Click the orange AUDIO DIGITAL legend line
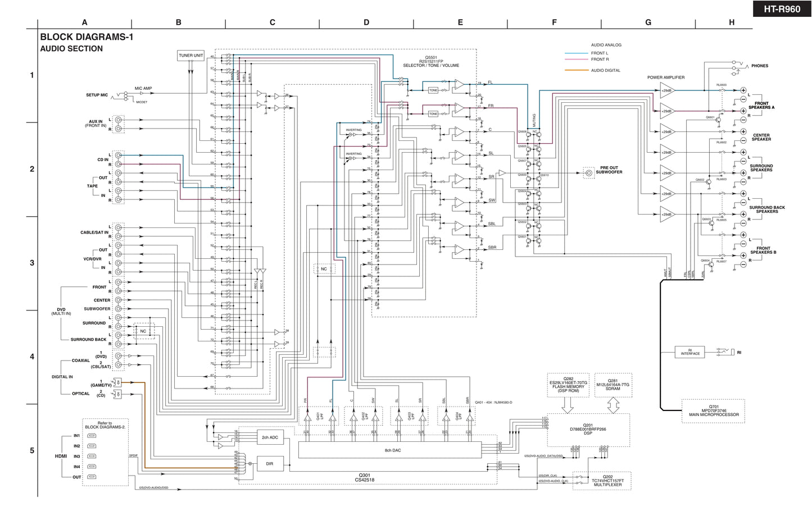The image size is (812, 525). [x=575, y=71]
